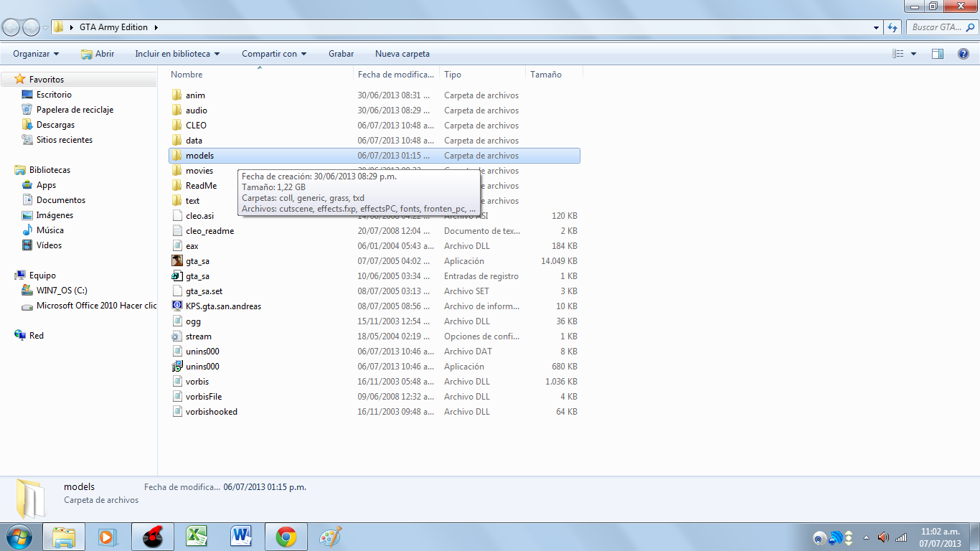Open Sitios recientes in sidebar

click(x=65, y=140)
